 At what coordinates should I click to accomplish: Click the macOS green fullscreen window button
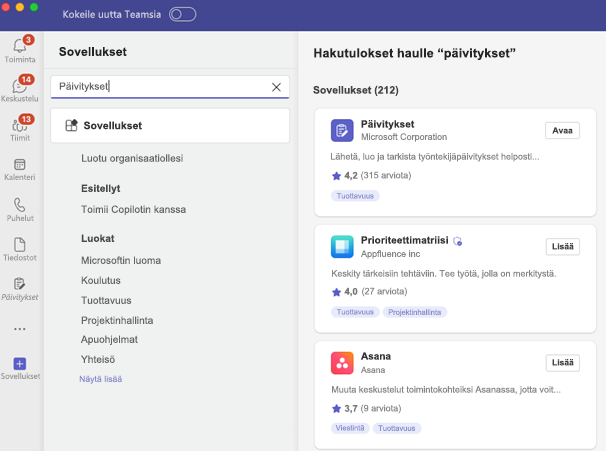point(34,7)
